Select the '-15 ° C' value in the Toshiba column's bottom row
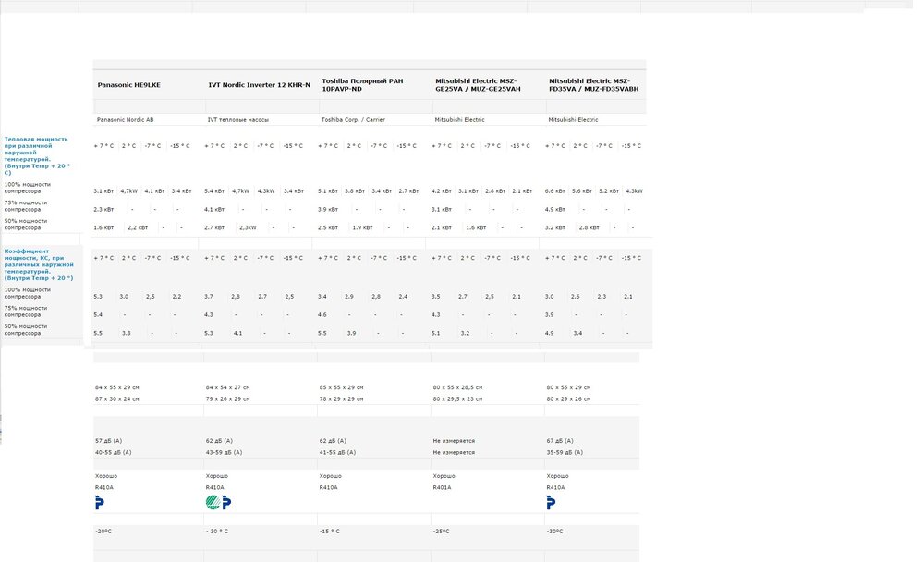Viewport: 924px width, 563px height. [x=330, y=532]
